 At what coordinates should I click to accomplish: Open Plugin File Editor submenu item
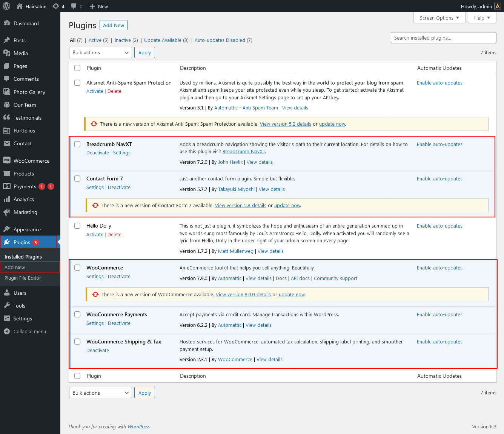pos(23,278)
